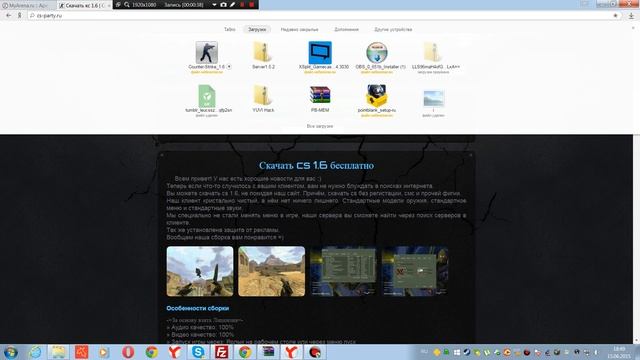Click the browser back arrow
Screen dimensions: 640x360
[x=9, y=16]
